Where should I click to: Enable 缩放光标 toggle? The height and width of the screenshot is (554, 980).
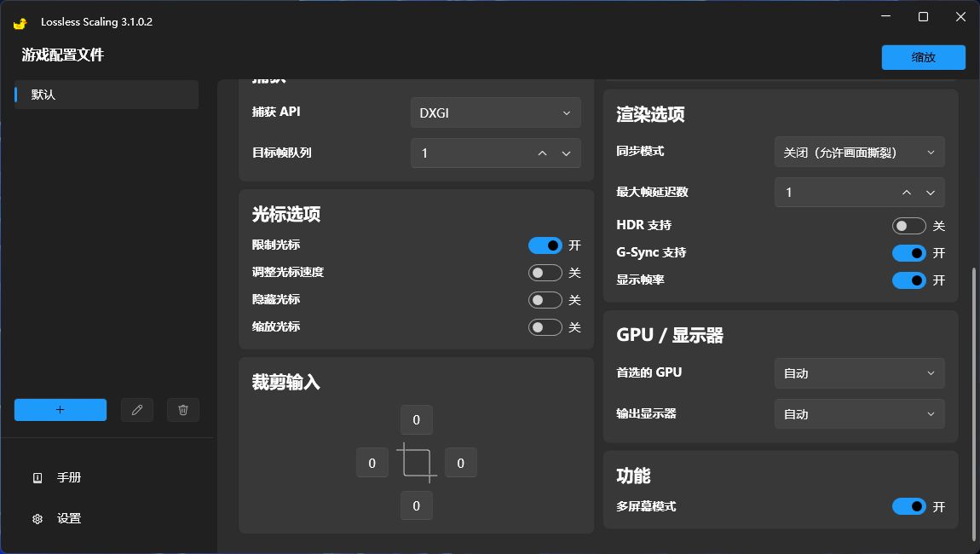(545, 327)
